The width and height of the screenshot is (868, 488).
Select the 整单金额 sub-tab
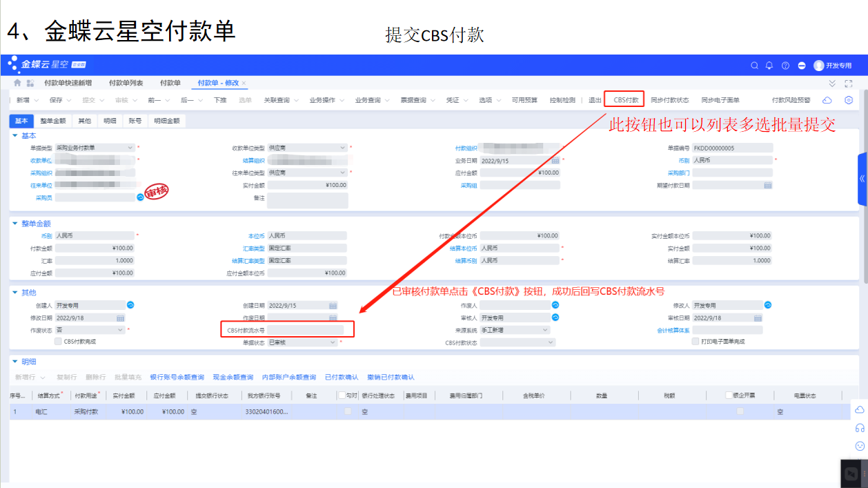tap(53, 121)
